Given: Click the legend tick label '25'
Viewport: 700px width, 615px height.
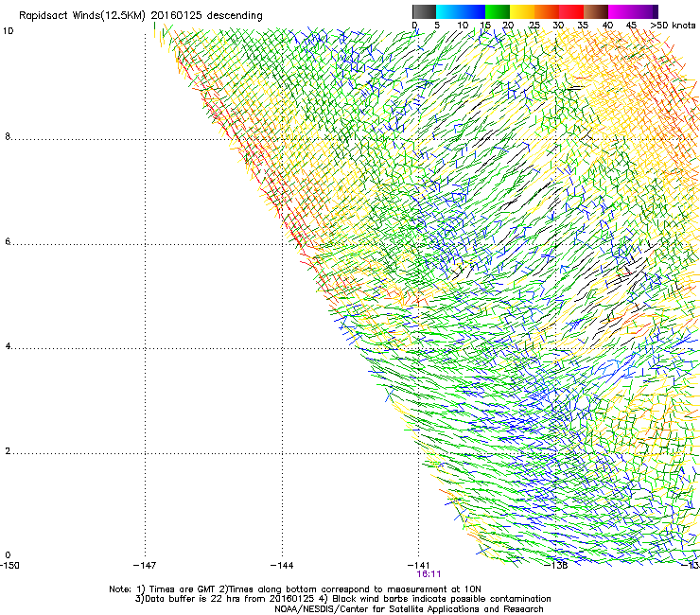Looking at the screenshot, I should (x=534, y=26).
